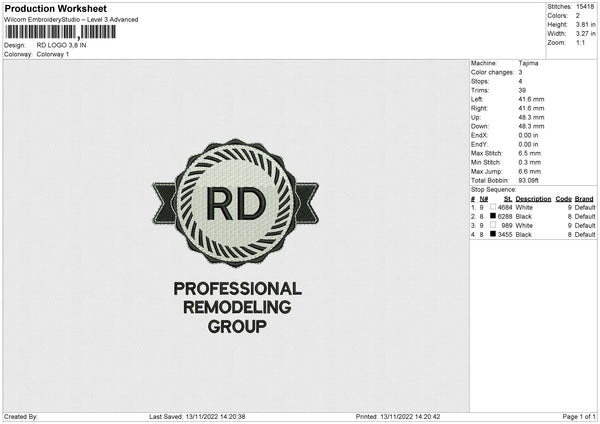Click the 'Production Worksheet' title
This screenshot has width=600, height=424.
pos(56,8)
